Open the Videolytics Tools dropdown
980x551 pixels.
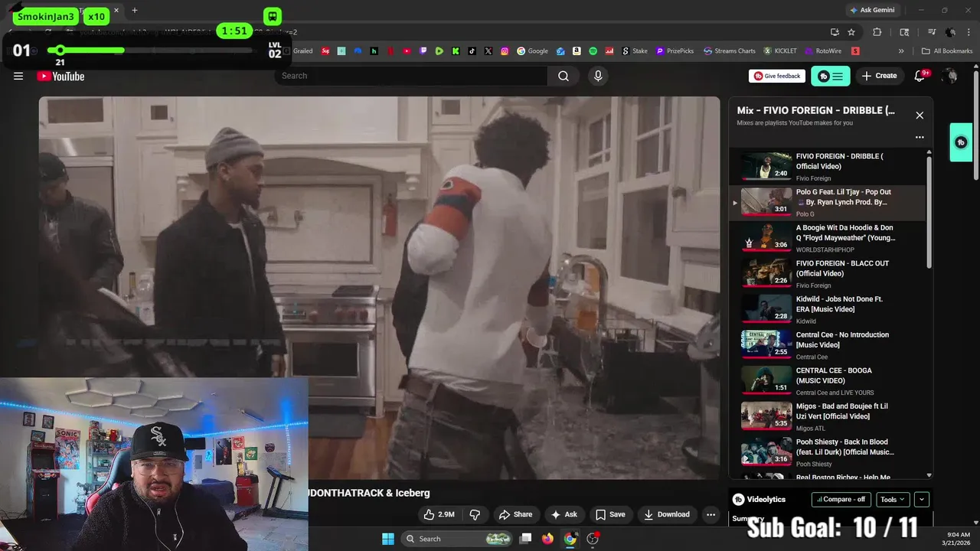coord(893,499)
